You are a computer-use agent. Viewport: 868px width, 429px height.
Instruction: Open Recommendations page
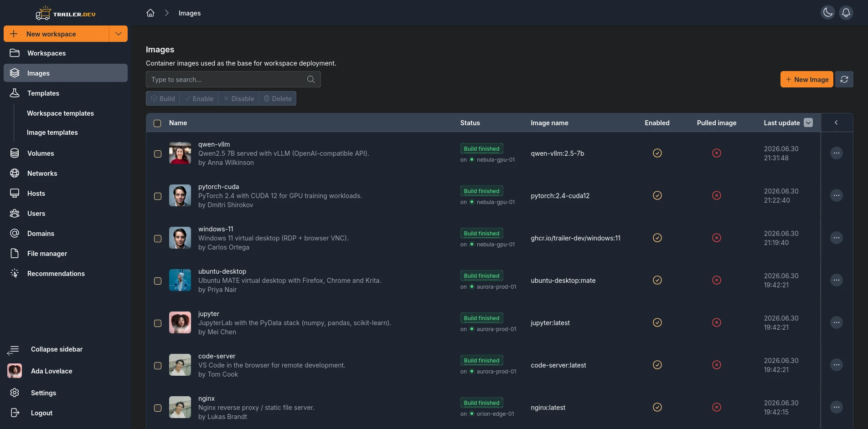pyautogui.click(x=66, y=273)
